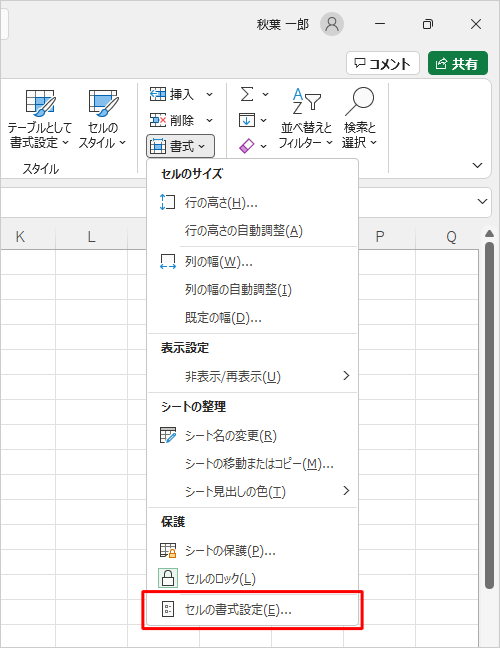Select column L header
Screen dimensions: 500x648
pyautogui.click(x=91, y=237)
